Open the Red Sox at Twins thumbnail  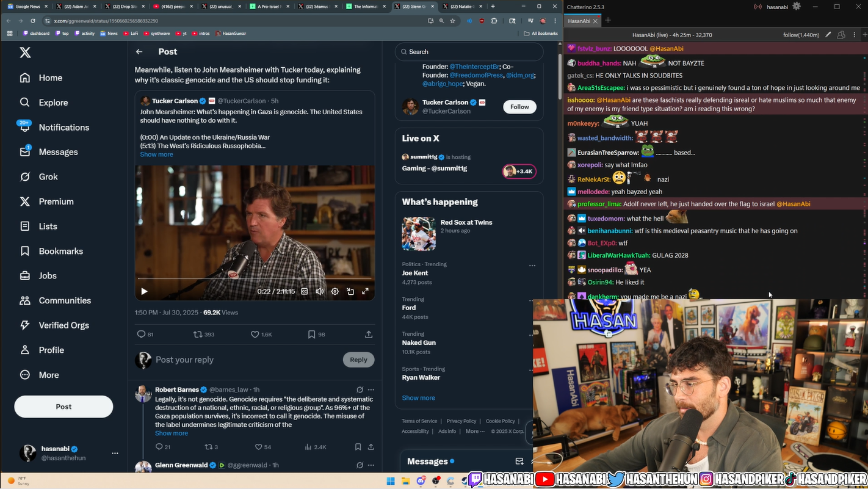(x=419, y=234)
